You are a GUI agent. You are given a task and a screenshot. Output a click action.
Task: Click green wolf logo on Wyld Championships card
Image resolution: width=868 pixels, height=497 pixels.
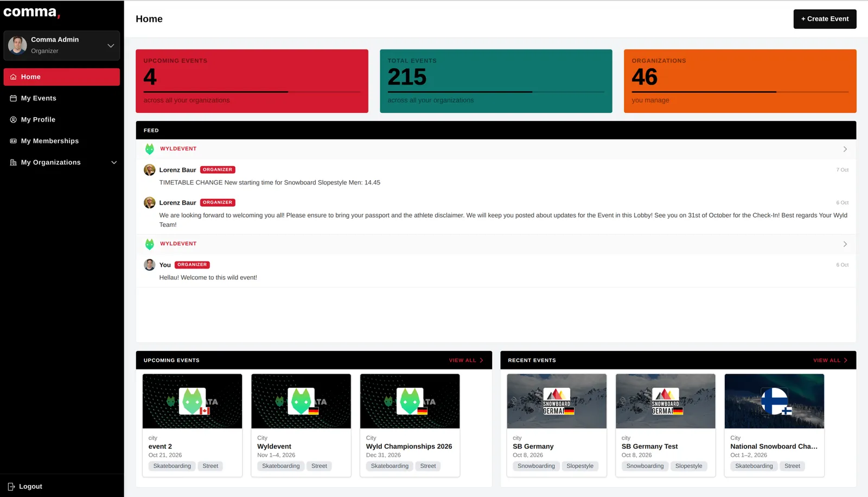(410, 402)
